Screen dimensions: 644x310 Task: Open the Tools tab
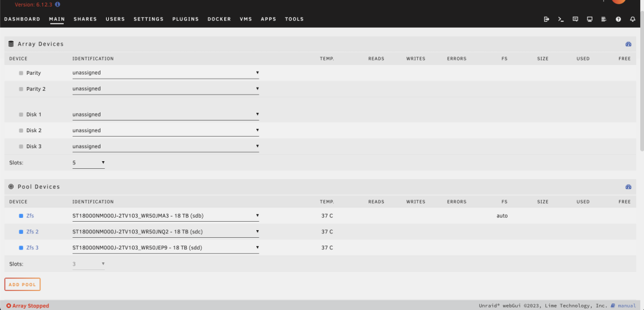tap(294, 19)
